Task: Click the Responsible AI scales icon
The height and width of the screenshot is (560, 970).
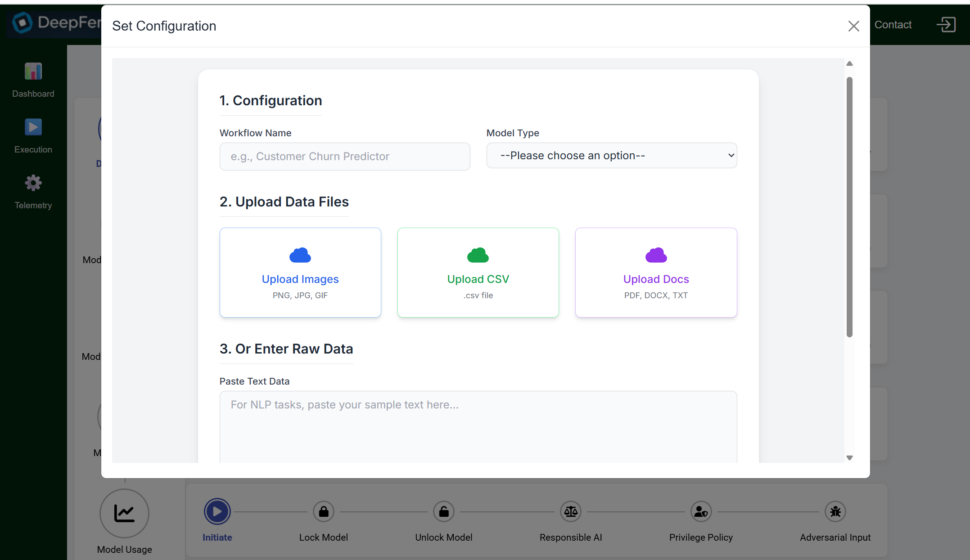Action: (571, 511)
